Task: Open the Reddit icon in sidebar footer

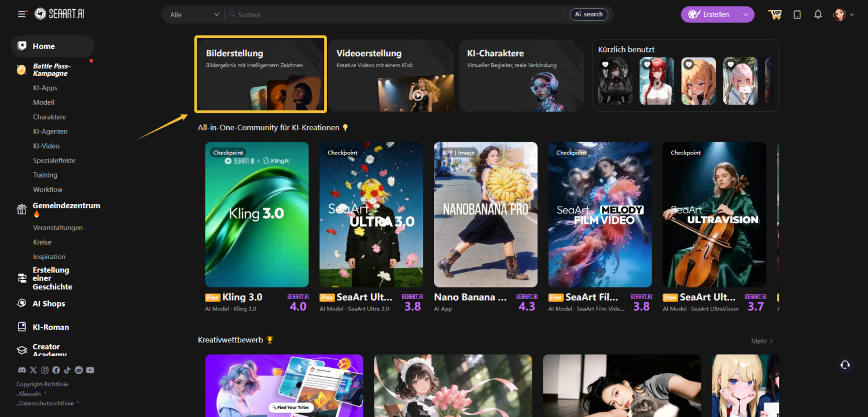Action: (79, 370)
